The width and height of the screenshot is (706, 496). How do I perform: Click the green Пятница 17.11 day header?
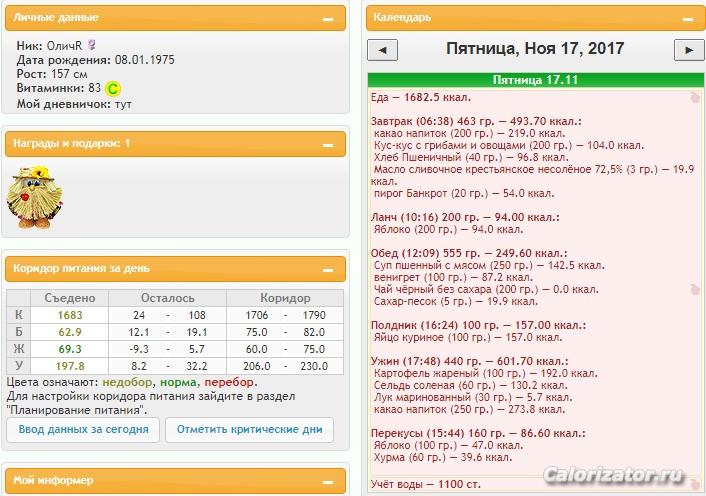535,80
